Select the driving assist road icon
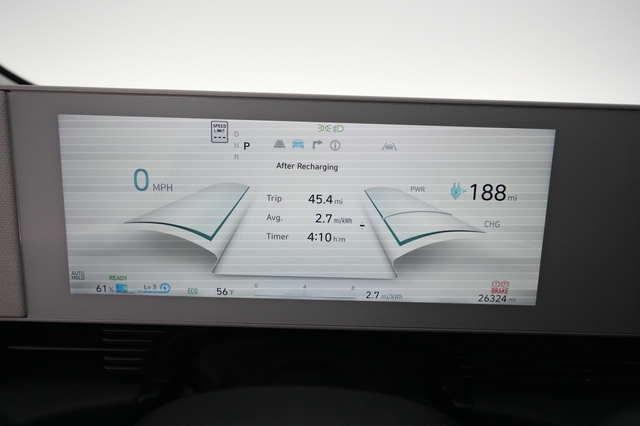Viewport: 640px width, 426px height. point(279,144)
